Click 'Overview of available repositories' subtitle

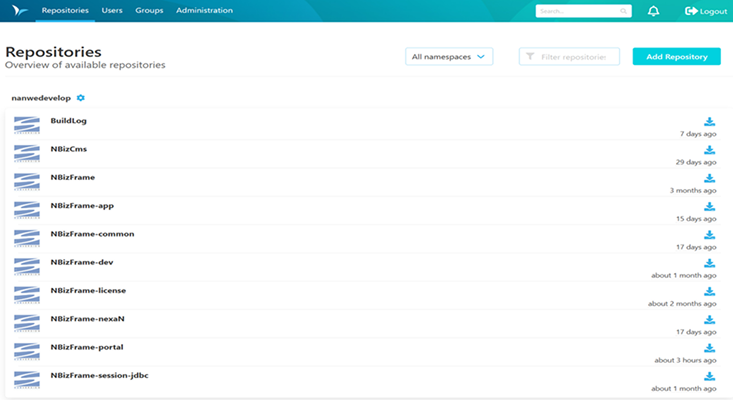(x=85, y=65)
